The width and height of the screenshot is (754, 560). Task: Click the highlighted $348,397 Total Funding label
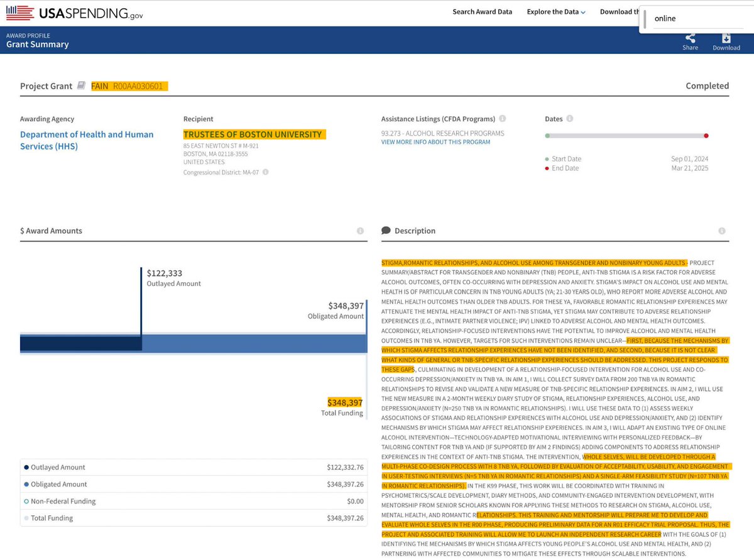pyautogui.click(x=345, y=402)
